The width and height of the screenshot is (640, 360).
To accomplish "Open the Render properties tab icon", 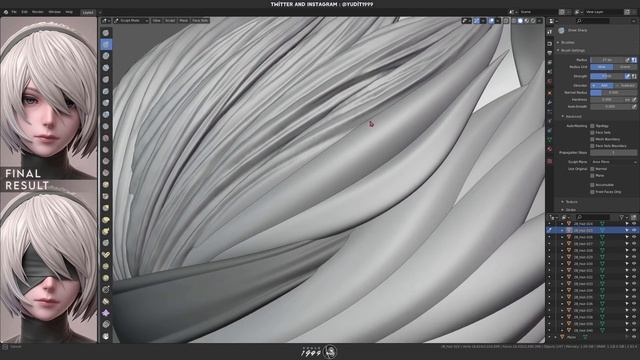I will tap(550, 44).
